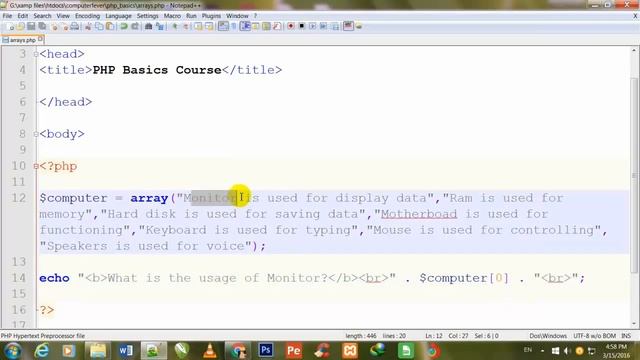The height and width of the screenshot is (360, 640).
Task: Click the Zoom Out toolbar icon
Action: click(x=186, y=27)
